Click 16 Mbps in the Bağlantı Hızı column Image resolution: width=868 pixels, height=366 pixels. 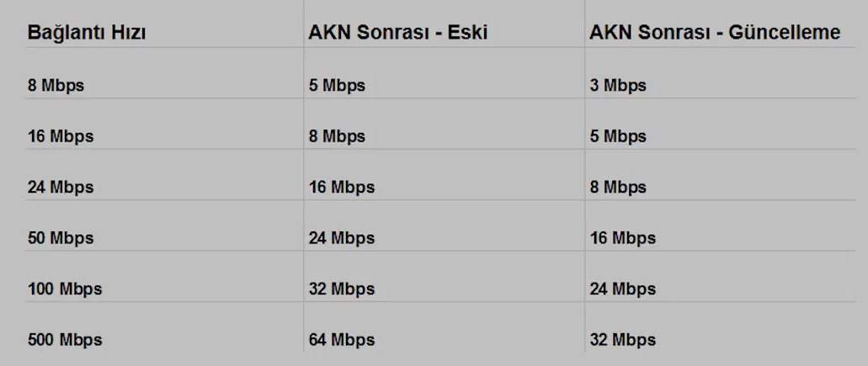click(x=61, y=136)
